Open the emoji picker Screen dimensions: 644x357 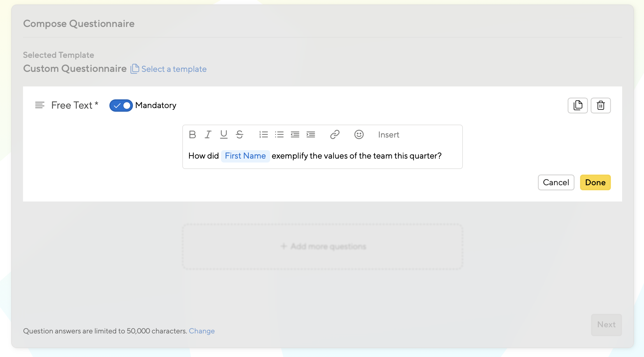click(359, 135)
